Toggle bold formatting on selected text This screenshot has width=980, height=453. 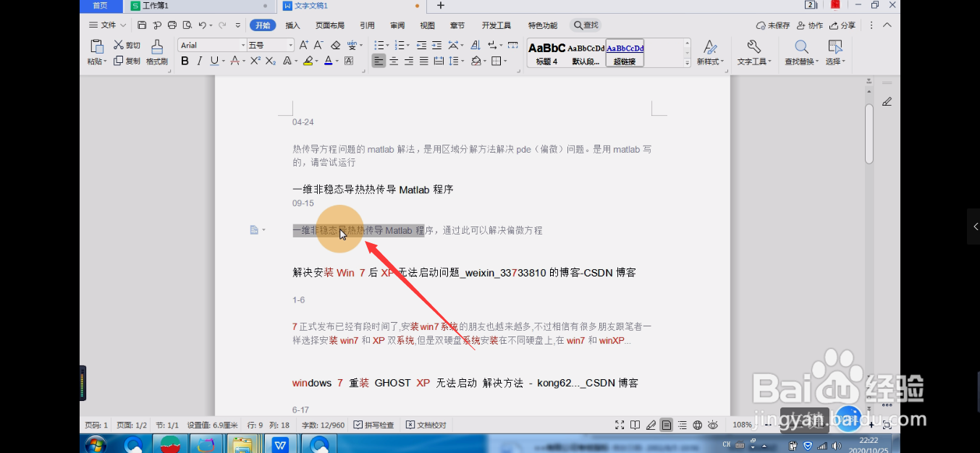click(x=185, y=61)
